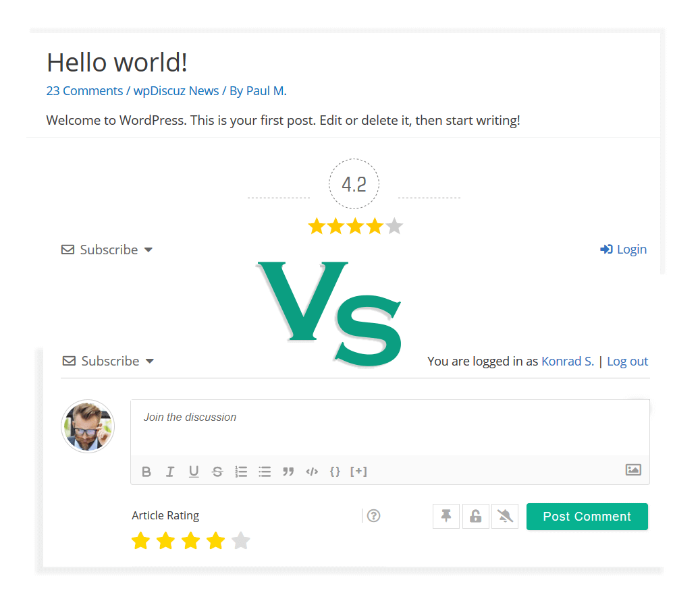Click the Bold formatting icon
Screen dimensions: 700x603
point(146,471)
